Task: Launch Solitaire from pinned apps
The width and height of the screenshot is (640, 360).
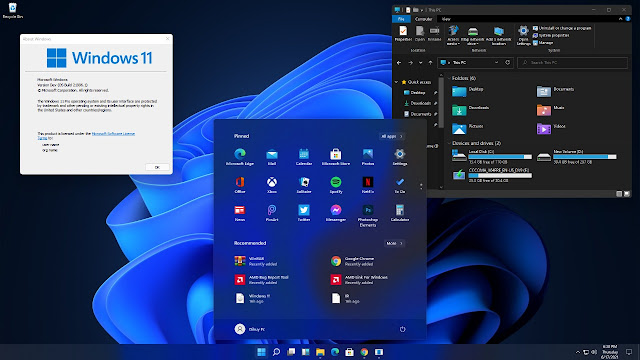Action: pos(304,184)
